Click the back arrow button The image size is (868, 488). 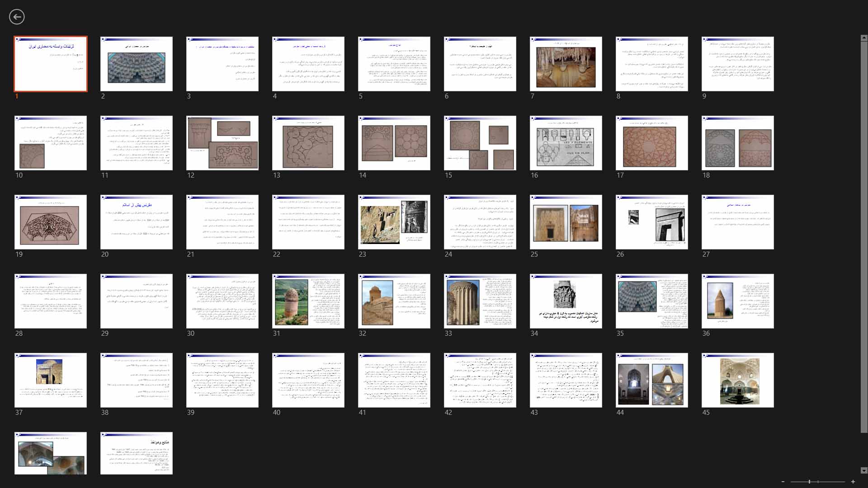click(x=17, y=17)
